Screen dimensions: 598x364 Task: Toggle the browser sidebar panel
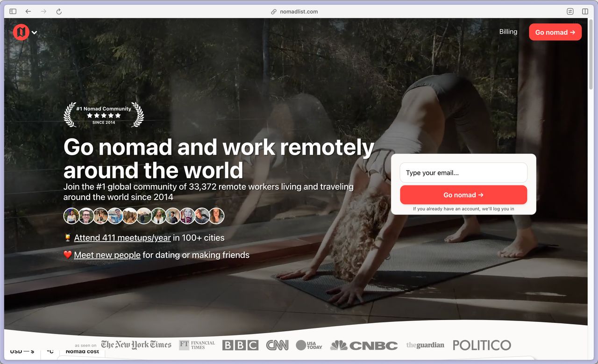click(13, 11)
